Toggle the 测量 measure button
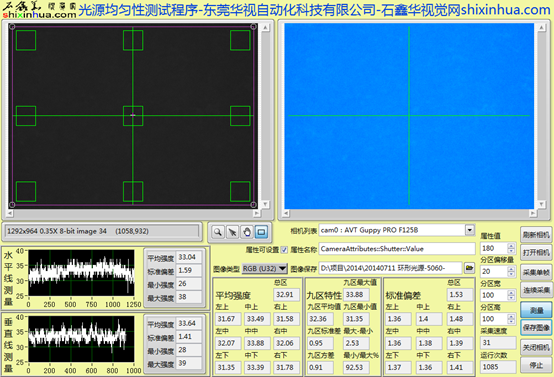Viewport: 554px width, 377px height. coord(537,310)
